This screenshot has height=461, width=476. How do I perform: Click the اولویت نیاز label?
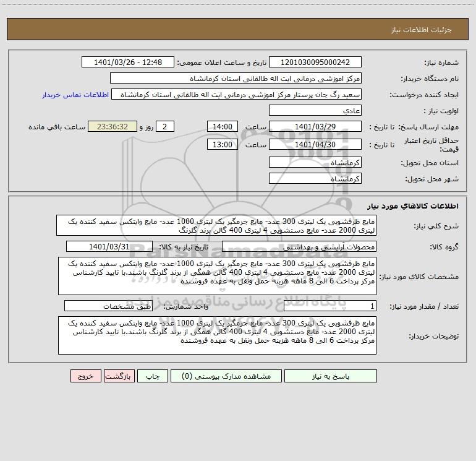tap(441, 111)
